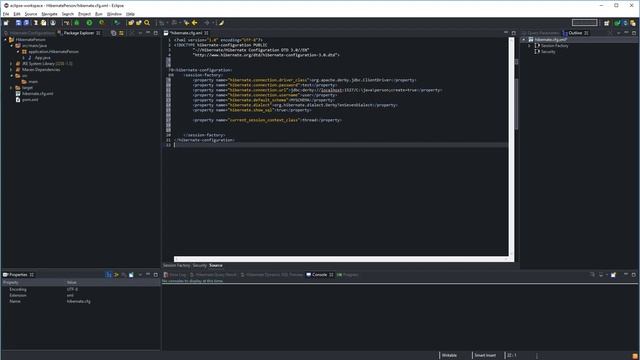Collapse the src/main/java source folder
Screen dimensions: 640x360
(x=11, y=46)
